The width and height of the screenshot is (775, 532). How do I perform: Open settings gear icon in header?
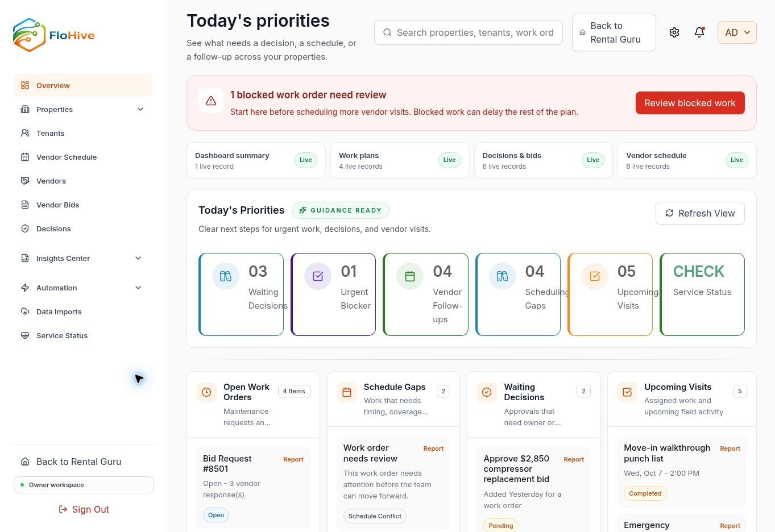click(674, 32)
